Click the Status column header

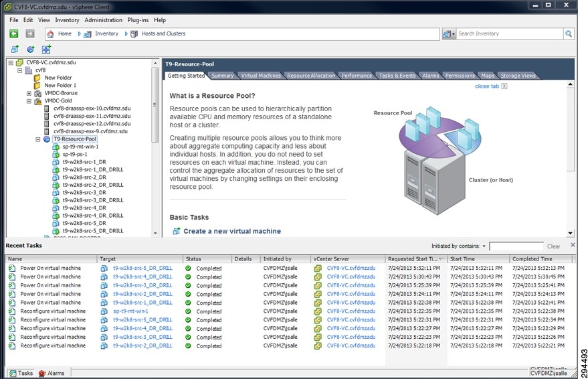(x=207, y=259)
